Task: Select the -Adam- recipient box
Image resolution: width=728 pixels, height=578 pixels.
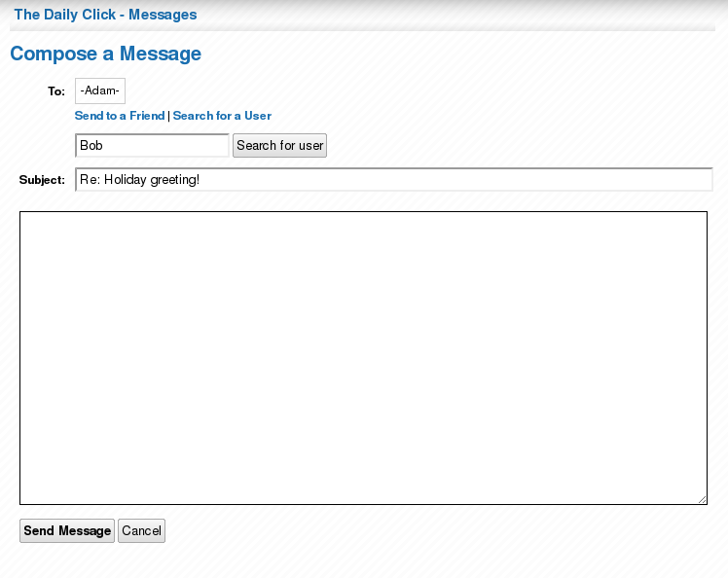Action: [100, 91]
